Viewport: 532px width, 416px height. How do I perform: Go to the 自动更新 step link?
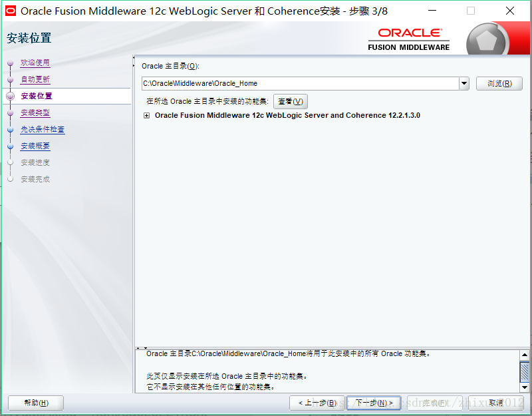click(35, 79)
